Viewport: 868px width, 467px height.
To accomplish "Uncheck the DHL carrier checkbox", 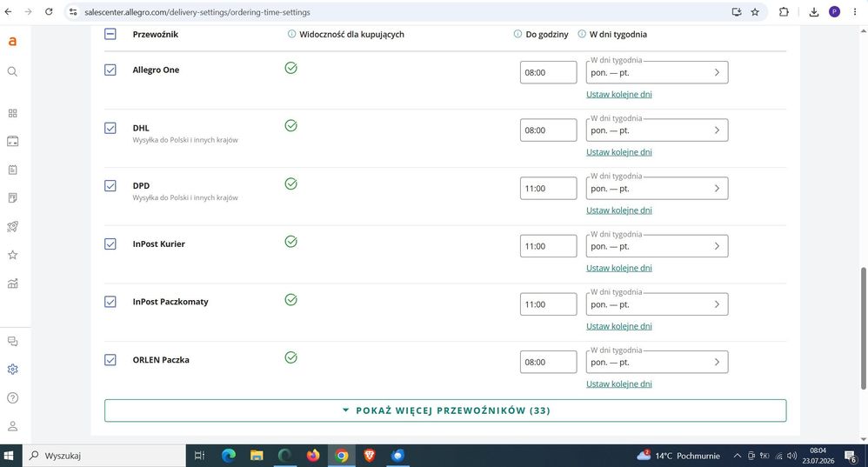I will (x=110, y=128).
